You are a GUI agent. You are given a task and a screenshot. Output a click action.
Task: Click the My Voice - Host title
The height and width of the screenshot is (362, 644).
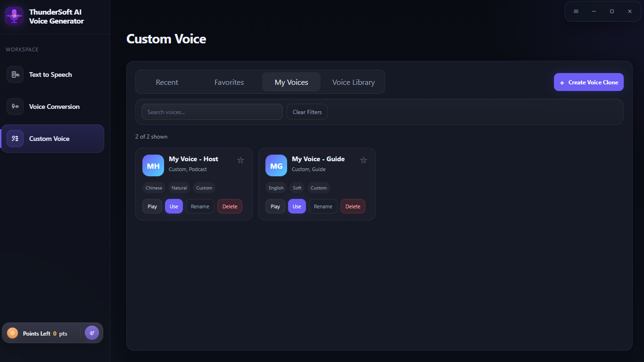[193, 159]
